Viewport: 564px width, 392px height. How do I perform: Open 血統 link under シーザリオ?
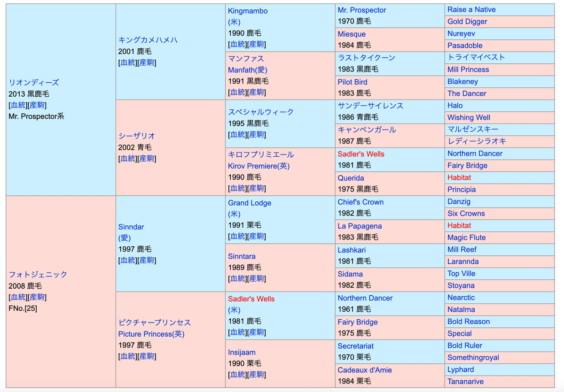(128, 158)
